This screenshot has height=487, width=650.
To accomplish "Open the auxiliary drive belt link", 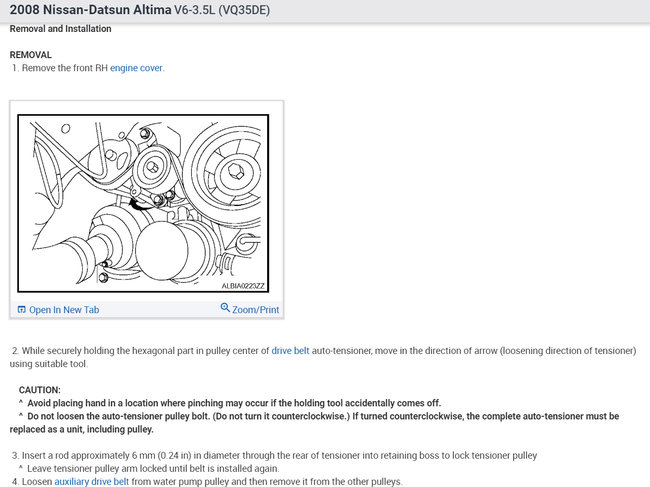I will pyautogui.click(x=92, y=482).
